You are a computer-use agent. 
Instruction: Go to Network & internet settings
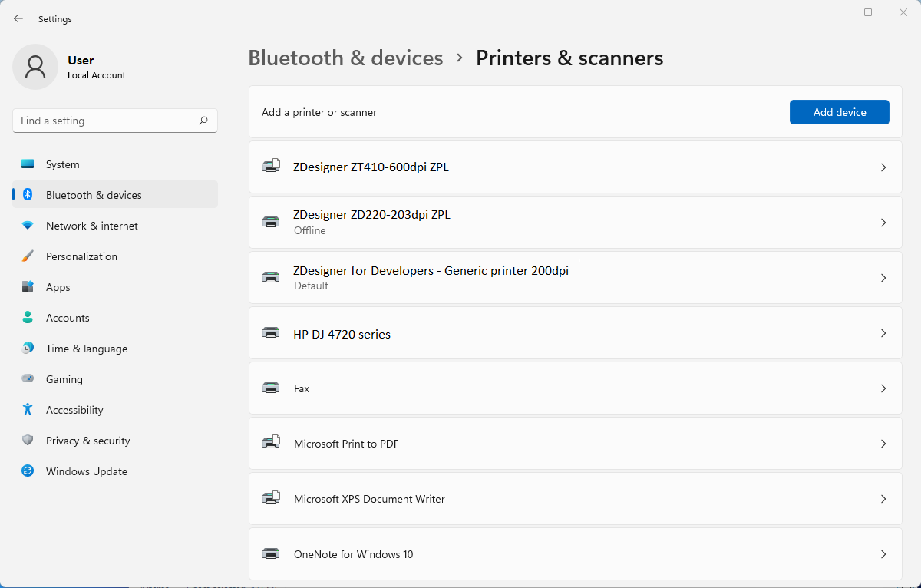coord(115,226)
